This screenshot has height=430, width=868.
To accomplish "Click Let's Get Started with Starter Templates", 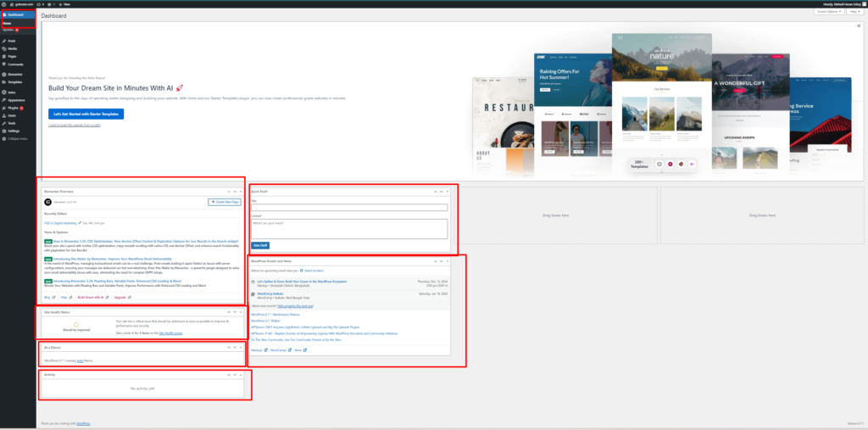I will pos(86,114).
